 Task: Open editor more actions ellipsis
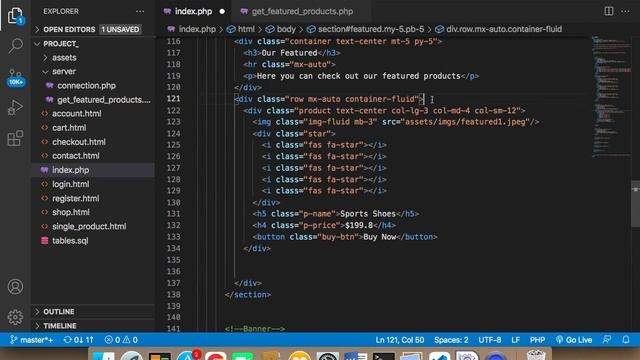625,11
